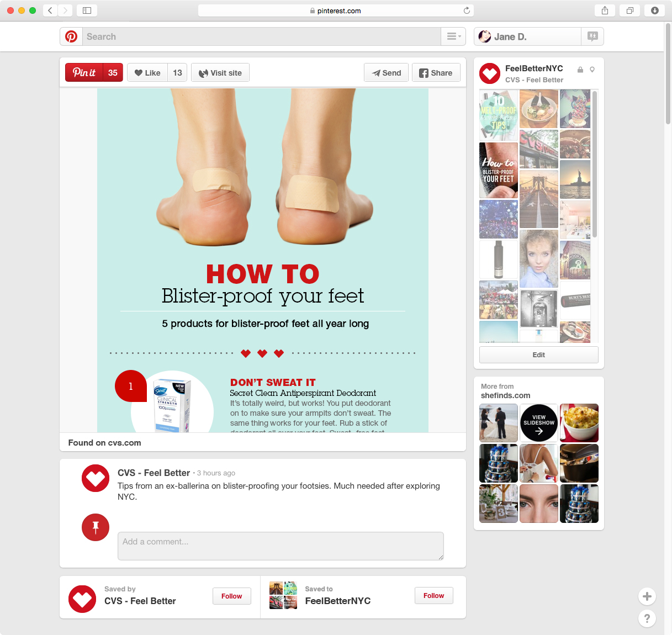
Task: Send this pin
Action: click(387, 72)
